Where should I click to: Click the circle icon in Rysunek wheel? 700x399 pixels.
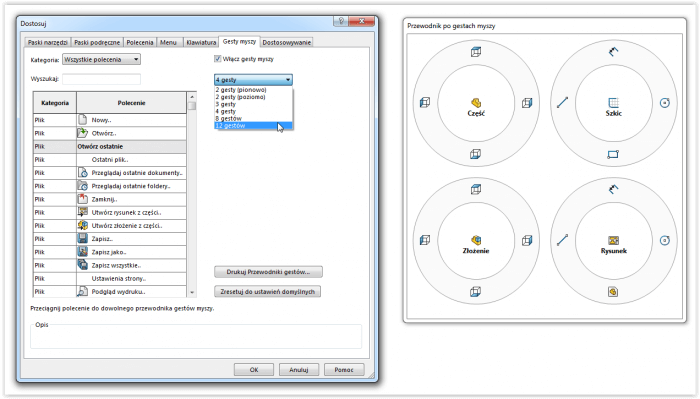pos(665,241)
